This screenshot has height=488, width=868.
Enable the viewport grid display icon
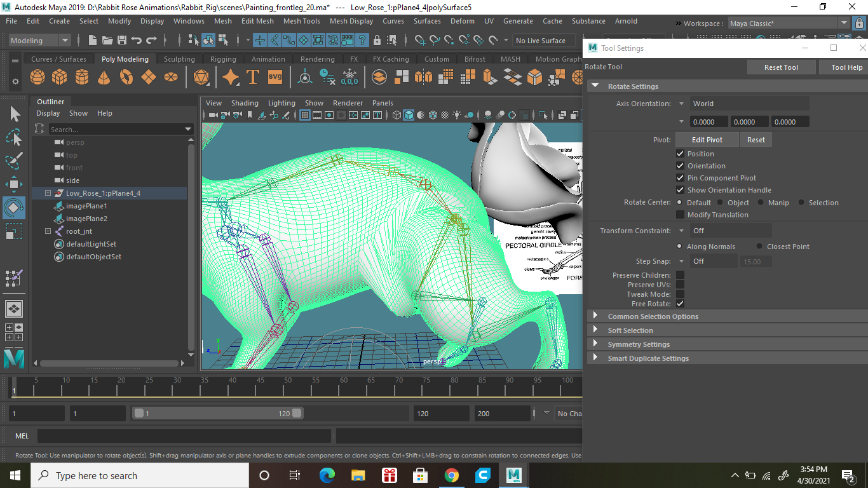coord(305,115)
